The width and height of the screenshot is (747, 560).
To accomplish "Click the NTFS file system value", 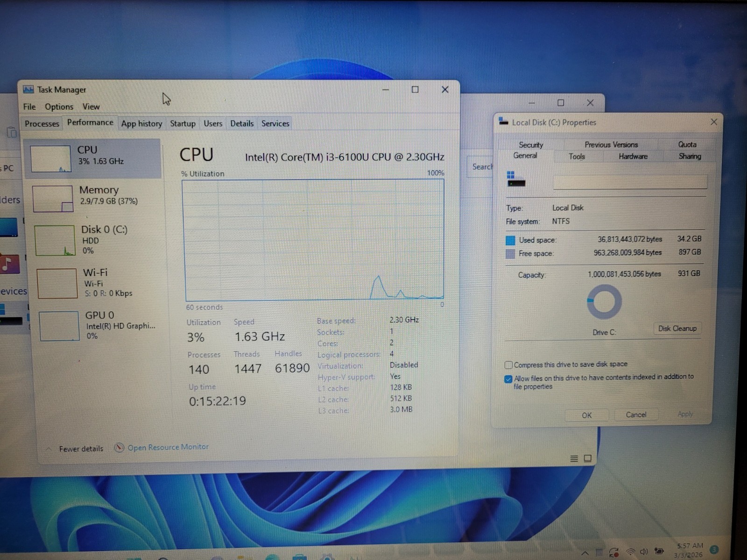I will coord(561,221).
